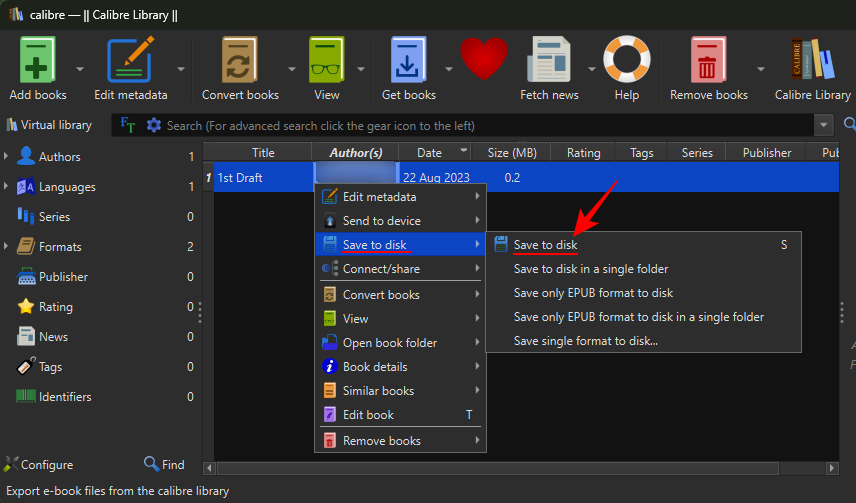
Task: Choose Convert books in context menu
Action: click(401, 295)
